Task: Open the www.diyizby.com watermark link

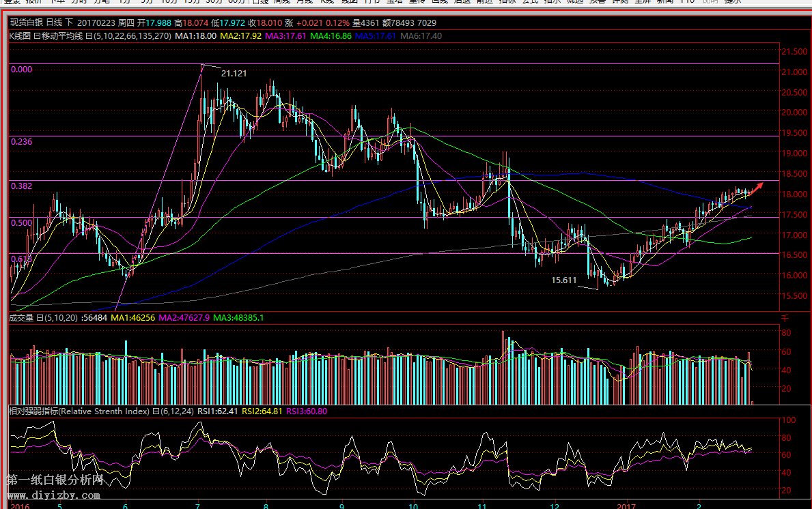Action: coord(55,495)
